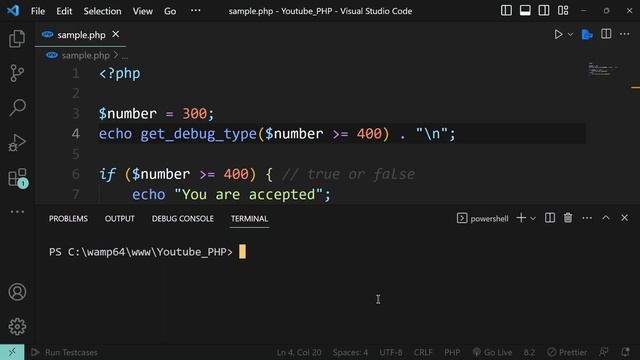This screenshot has height=360, width=640.
Task: Open the File menu
Action: click(38, 11)
